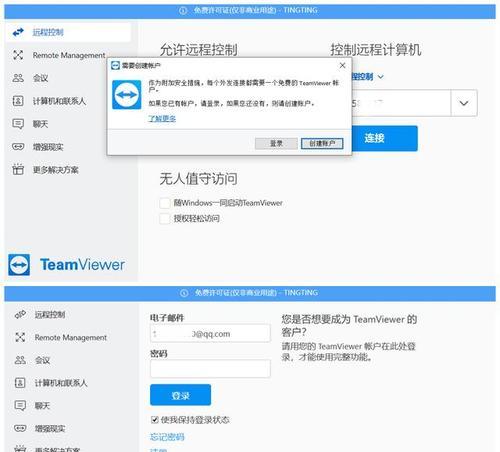Uncheck the 使我保持登录状态 checkbox
Image resolution: width=500 pixels, height=452 pixels.
(x=155, y=420)
